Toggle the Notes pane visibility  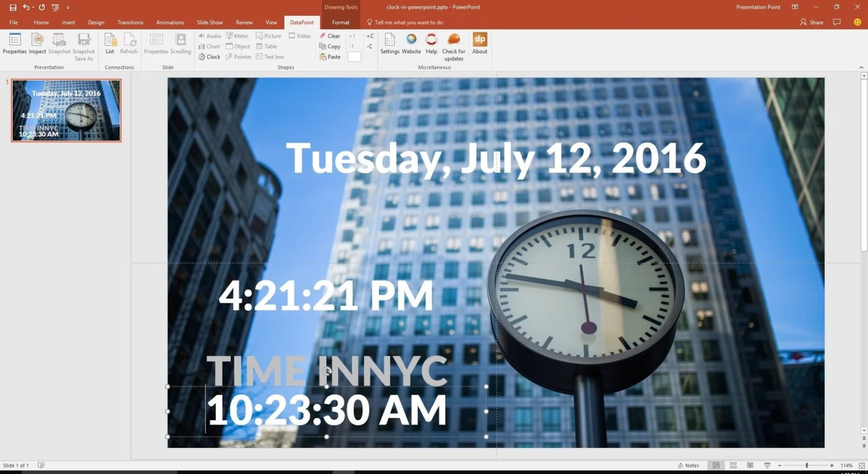coord(689,465)
